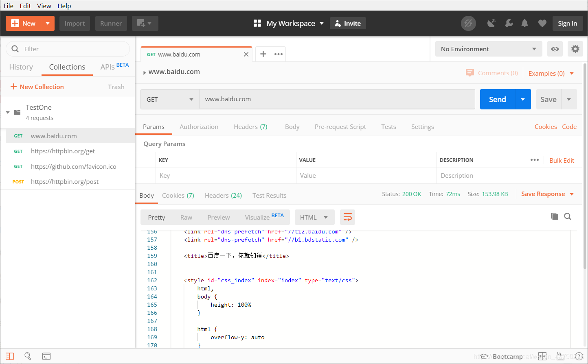The width and height of the screenshot is (588, 364).
Task: Open the No Environment dropdown
Action: [x=489, y=49]
